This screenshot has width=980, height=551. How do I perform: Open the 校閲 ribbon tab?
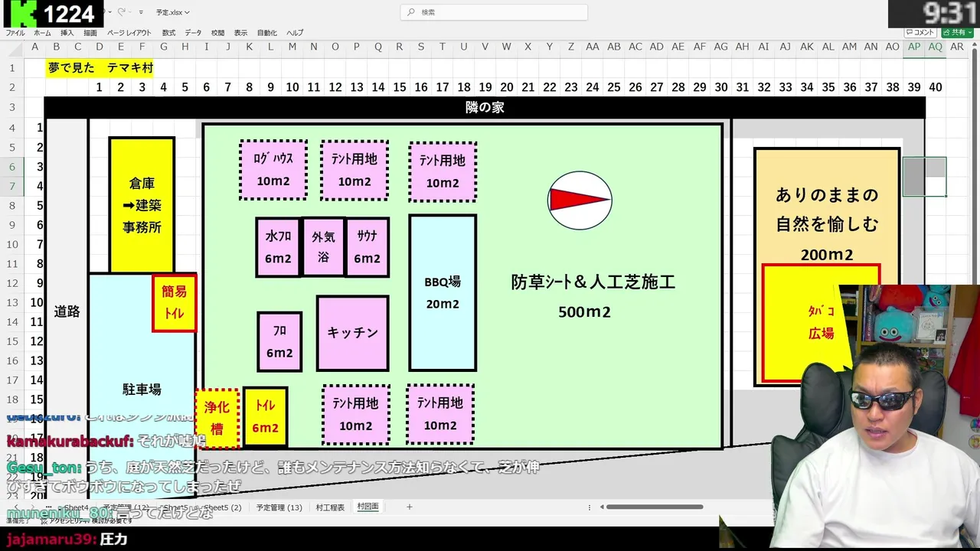pyautogui.click(x=218, y=33)
